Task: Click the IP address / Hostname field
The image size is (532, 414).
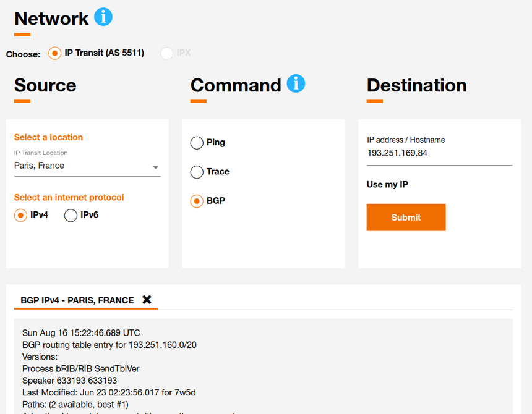Action: [x=439, y=153]
